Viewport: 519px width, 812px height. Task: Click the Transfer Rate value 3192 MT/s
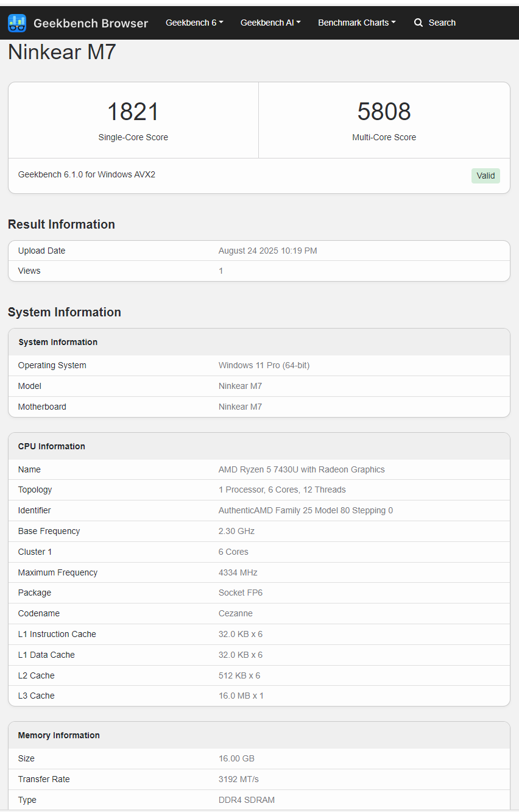tap(238, 779)
